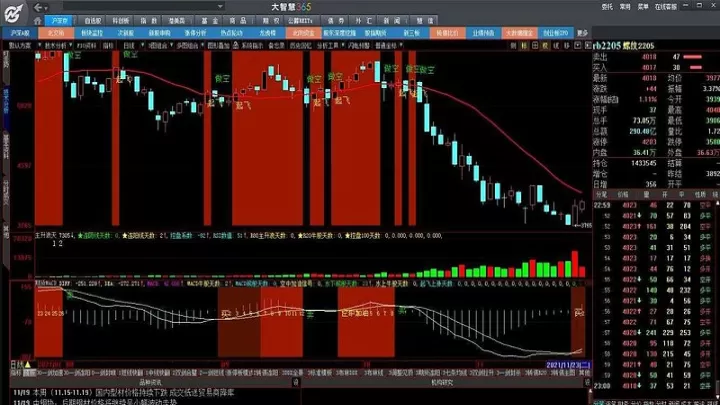Screen dimensions: 720x405
Task: Select the 债券 tab
Action: point(336,21)
